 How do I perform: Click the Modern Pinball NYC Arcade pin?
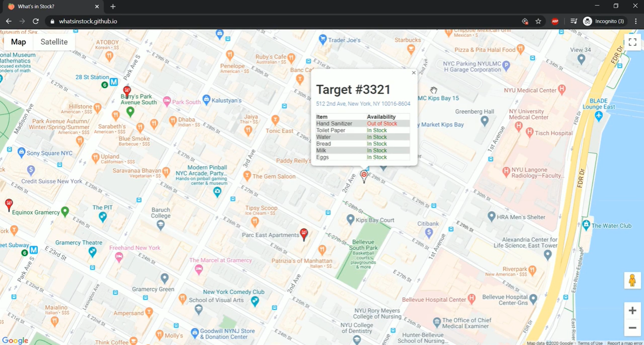pos(217,191)
